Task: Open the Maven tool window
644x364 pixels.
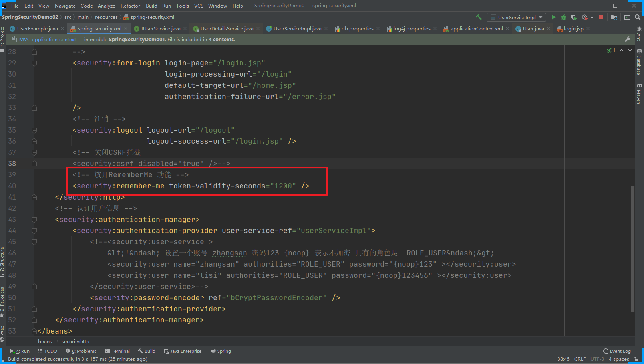Action: pos(639,94)
